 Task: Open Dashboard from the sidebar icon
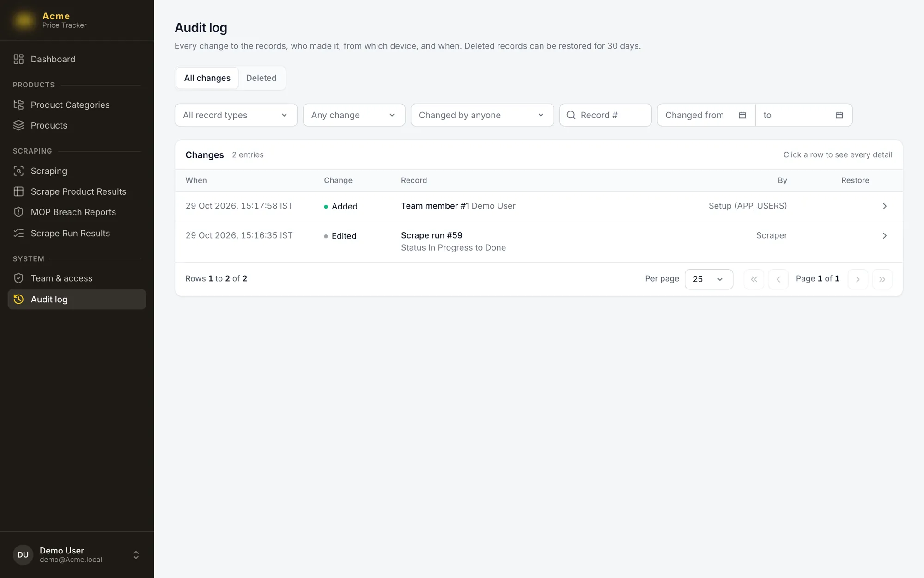pyautogui.click(x=18, y=59)
